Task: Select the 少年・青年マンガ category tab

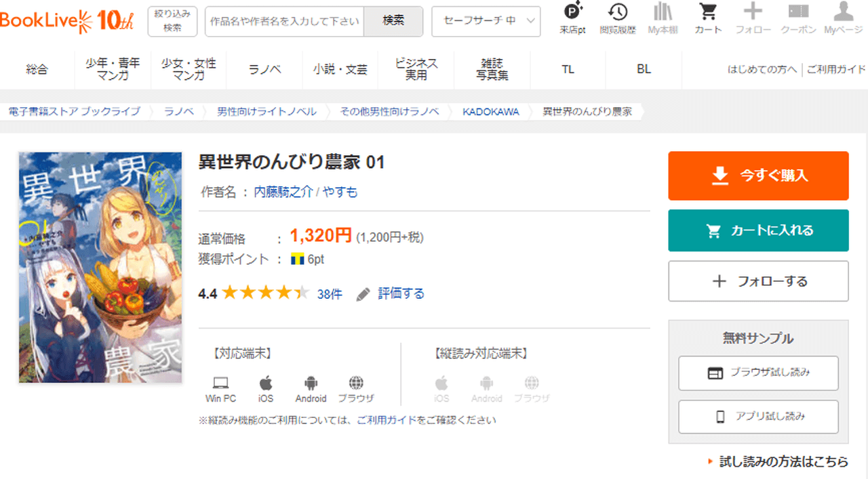Action: (x=113, y=69)
